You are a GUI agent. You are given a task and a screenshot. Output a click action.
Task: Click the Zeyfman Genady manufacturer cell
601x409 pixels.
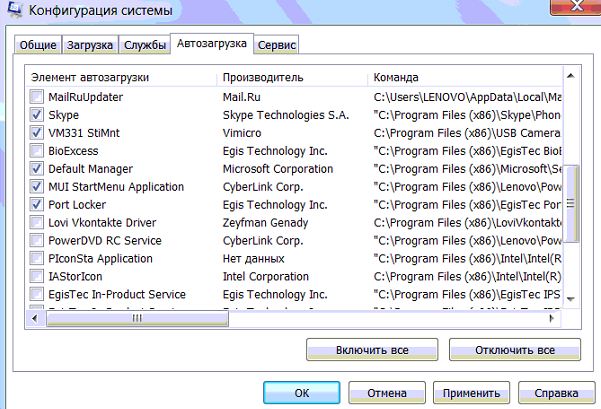[265, 223]
